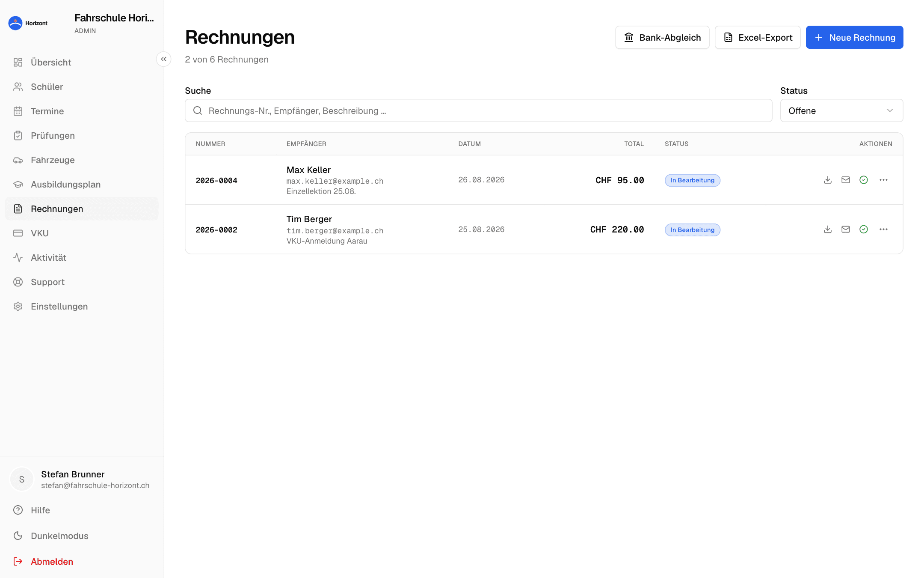Open Bank-Abgleich

662,37
